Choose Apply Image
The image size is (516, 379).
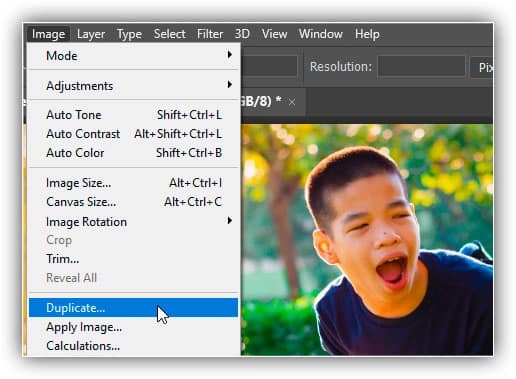pyautogui.click(x=134, y=327)
